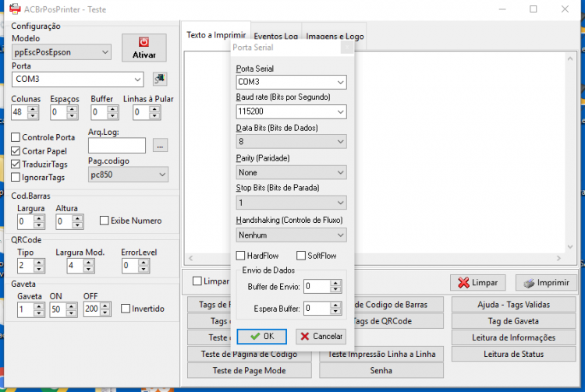The image size is (585, 392).
Task: Click the red X Limpar button
Action: point(478,282)
